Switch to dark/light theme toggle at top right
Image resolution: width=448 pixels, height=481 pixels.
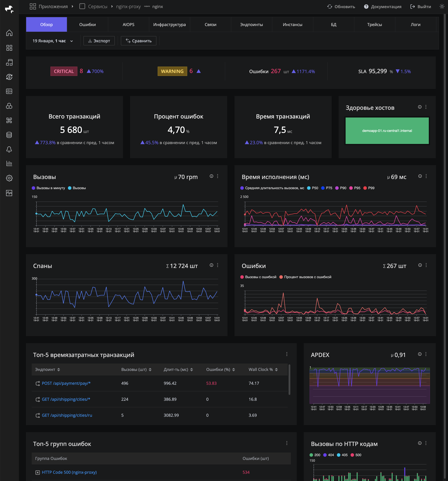(442, 7)
